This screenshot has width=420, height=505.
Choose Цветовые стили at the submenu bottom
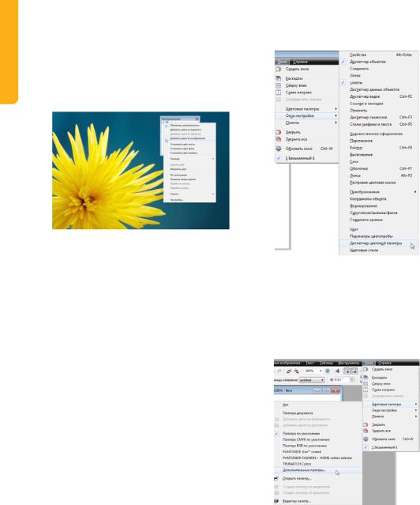pyautogui.click(x=379, y=251)
